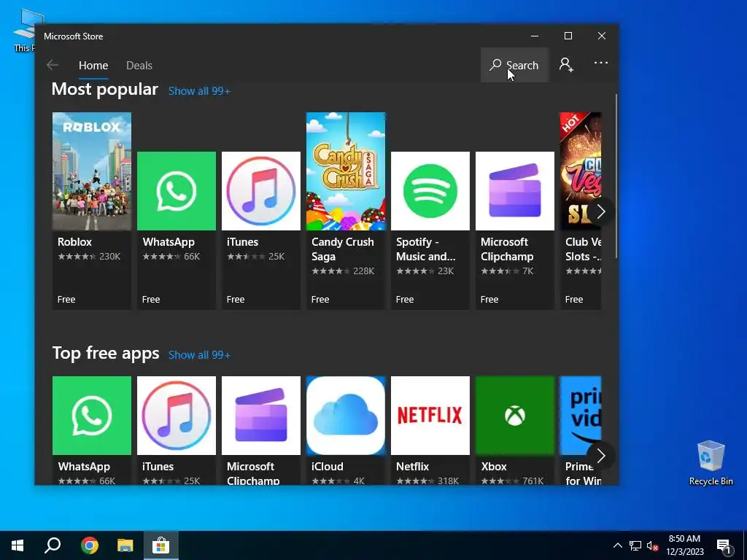Maximize the Microsoft Store window
Image resolution: width=747 pixels, height=560 pixels.
tap(568, 36)
